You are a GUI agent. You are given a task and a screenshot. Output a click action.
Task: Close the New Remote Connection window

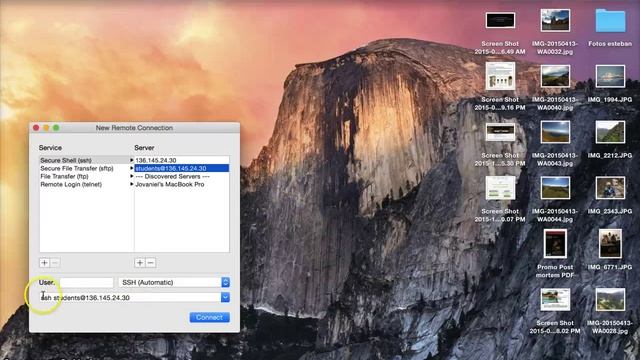36,128
